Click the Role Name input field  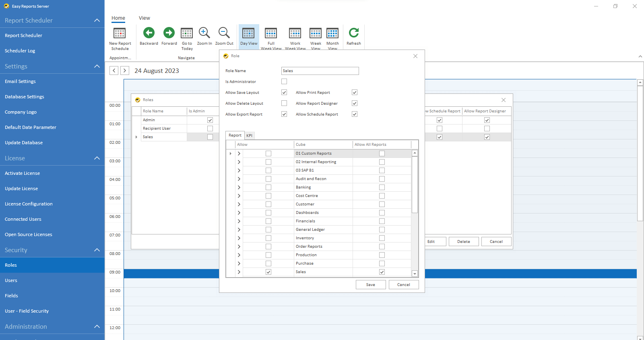point(320,71)
